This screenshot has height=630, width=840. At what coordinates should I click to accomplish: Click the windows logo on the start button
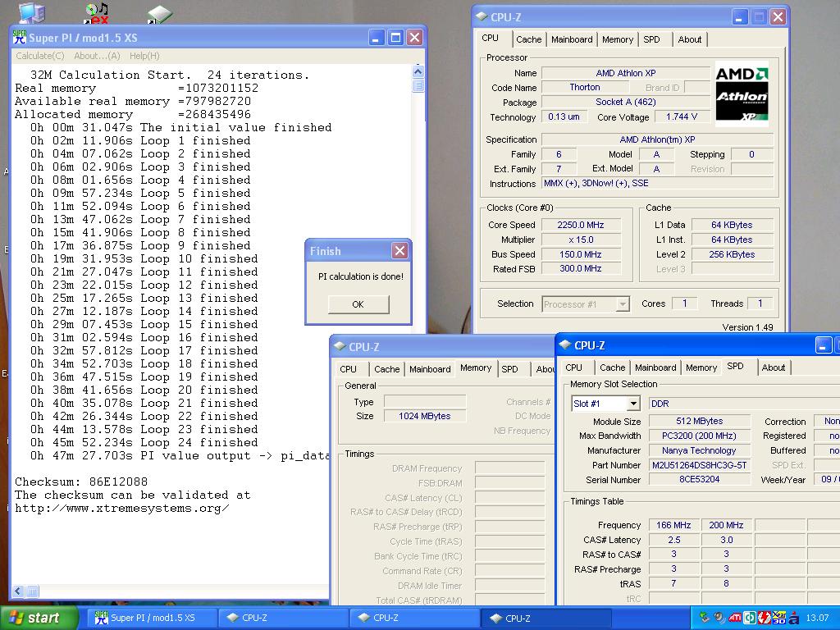16,618
